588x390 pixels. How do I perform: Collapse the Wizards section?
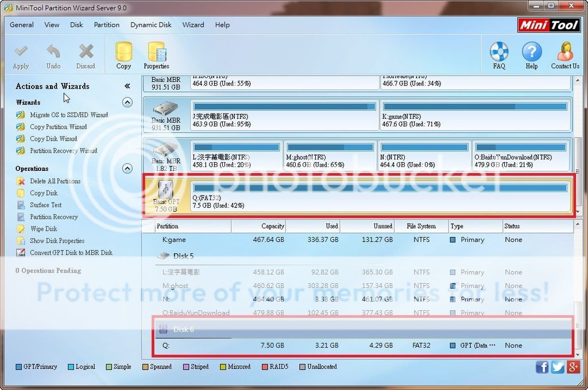[127, 102]
